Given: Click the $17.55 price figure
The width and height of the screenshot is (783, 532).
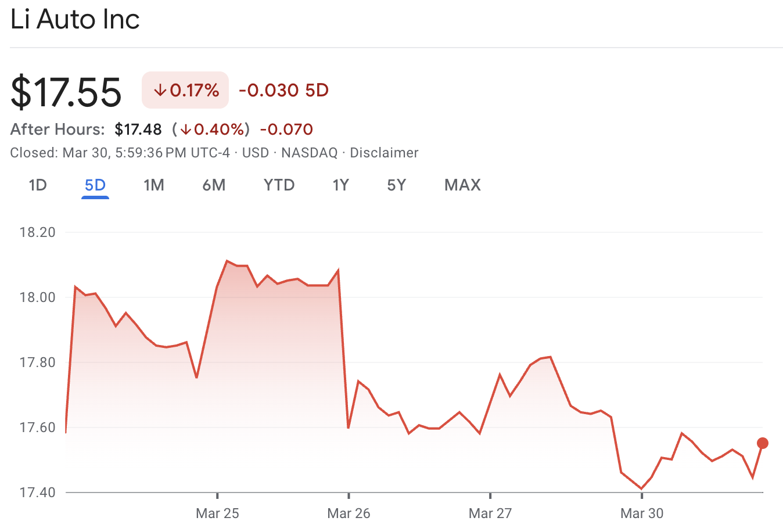Looking at the screenshot, I should (66, 90).
